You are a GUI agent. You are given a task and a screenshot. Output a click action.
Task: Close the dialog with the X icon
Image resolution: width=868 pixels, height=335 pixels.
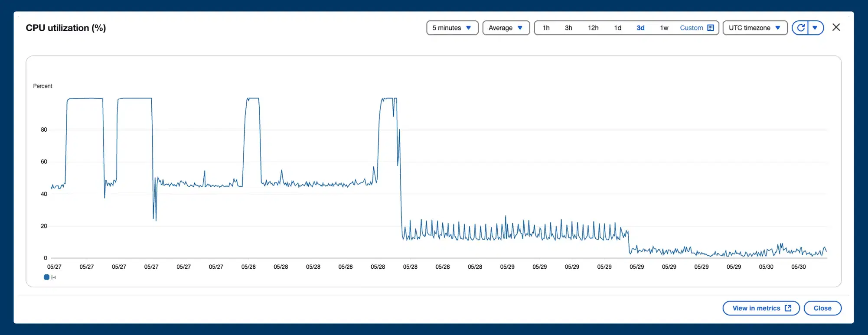point(836,27)
